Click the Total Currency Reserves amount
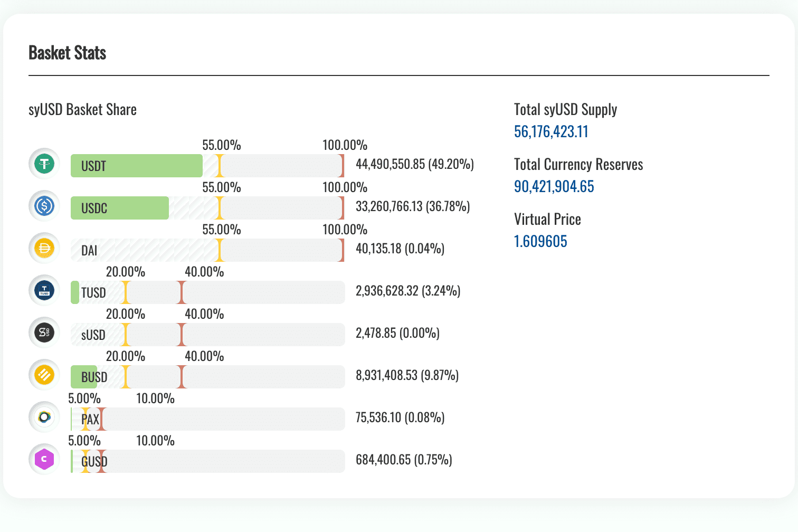The height and width of the screenshot is (532, 798). pos(554,186)
